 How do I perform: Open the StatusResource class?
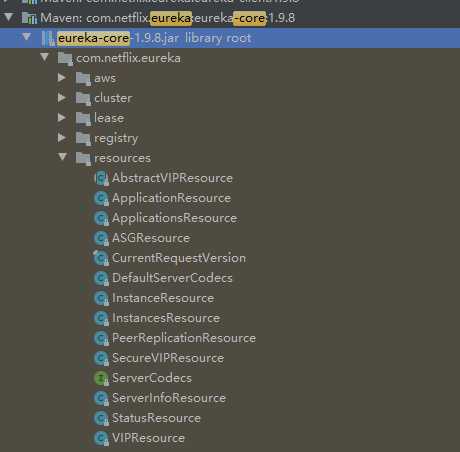coord(156,418)
